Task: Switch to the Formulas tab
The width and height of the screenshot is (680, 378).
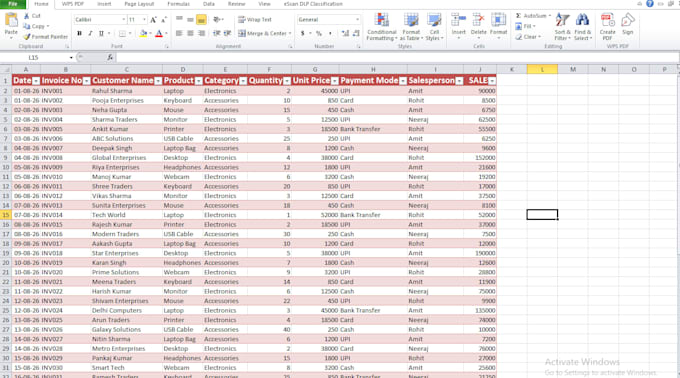Action: [x=179, y=4]
